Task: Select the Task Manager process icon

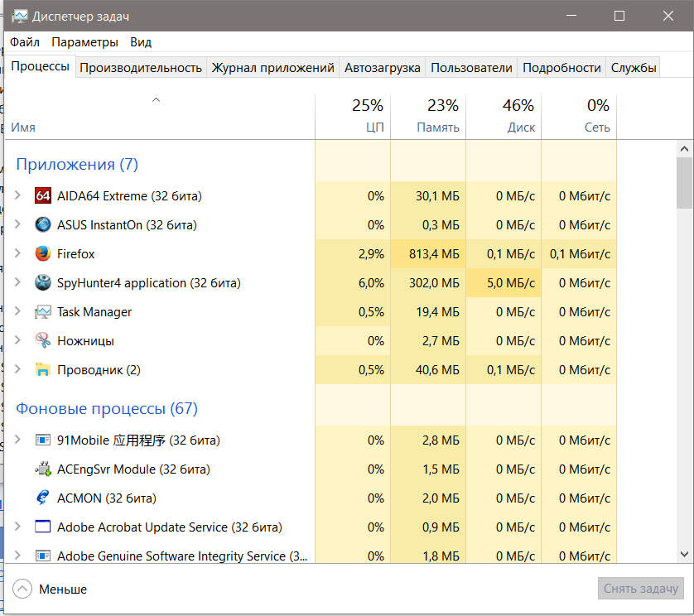Action: [43, 312]
